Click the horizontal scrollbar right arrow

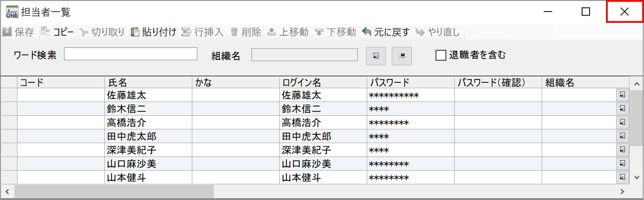pos(622,191)
